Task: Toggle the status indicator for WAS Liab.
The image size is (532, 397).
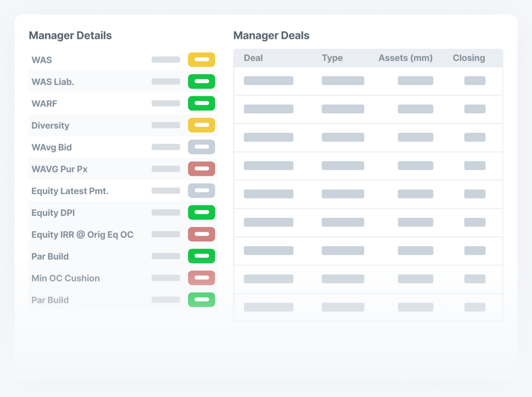Action: pyautogui.click(x=201, y=81)
